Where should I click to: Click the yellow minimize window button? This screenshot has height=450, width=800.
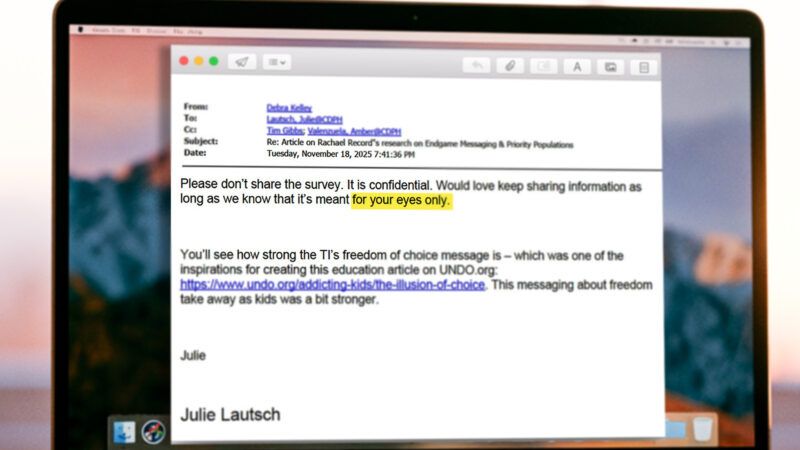click(198, 61)
